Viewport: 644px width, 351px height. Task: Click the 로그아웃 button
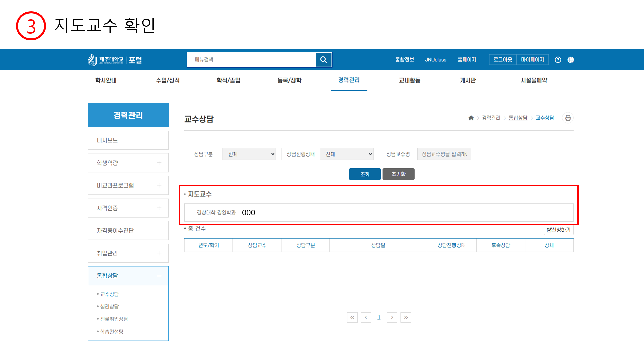[502, 59]
